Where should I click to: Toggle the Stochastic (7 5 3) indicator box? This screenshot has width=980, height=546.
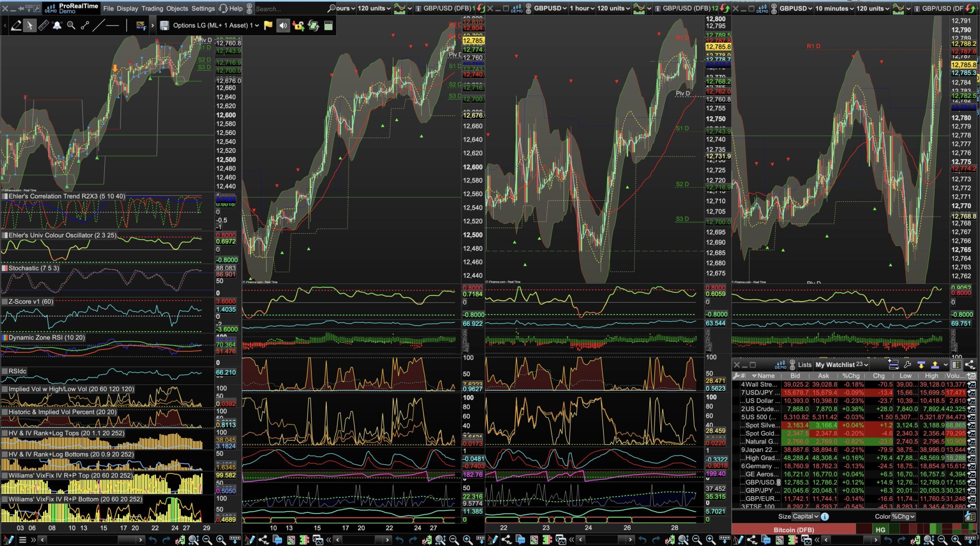coord(5,268)
